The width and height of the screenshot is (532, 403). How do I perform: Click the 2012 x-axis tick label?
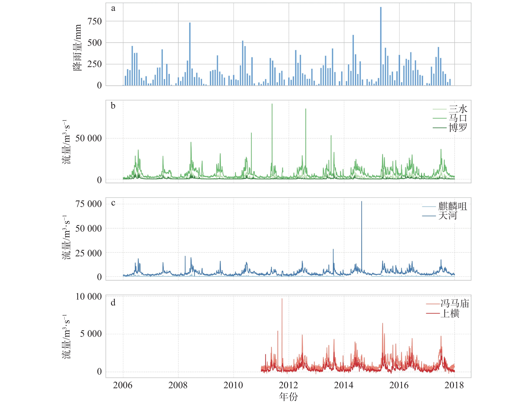pos(288,385)
